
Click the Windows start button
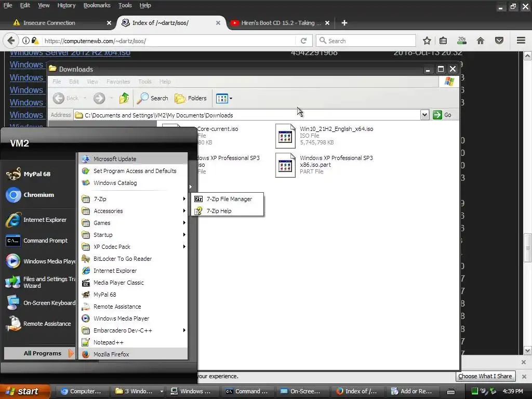point(25,391)
